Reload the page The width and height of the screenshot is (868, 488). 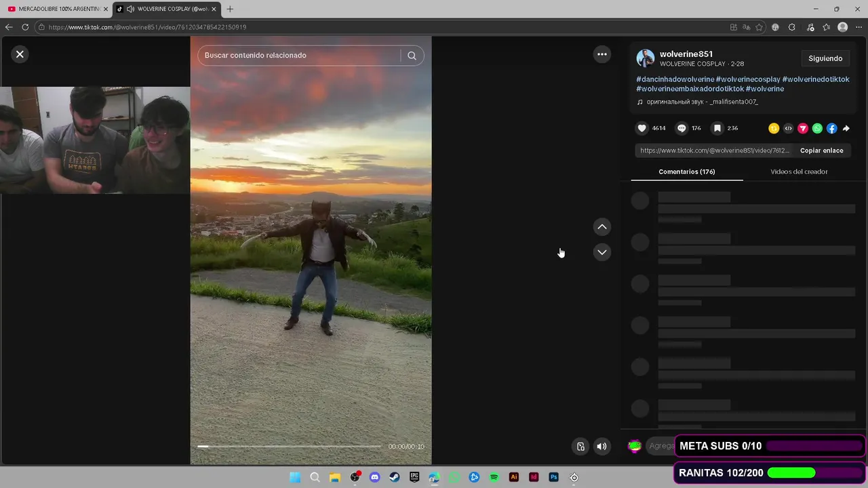point(25,27)
